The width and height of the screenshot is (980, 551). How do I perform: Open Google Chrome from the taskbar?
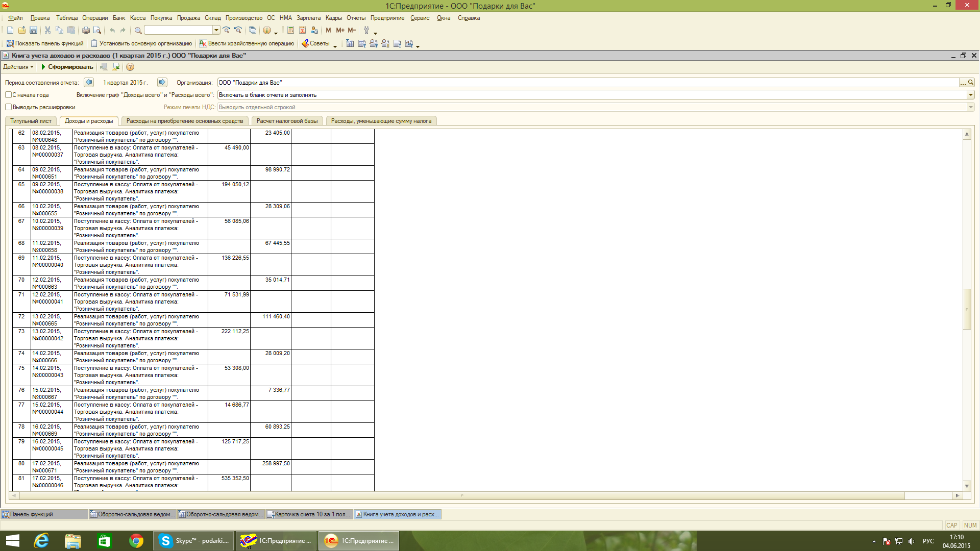coord(136,541)
